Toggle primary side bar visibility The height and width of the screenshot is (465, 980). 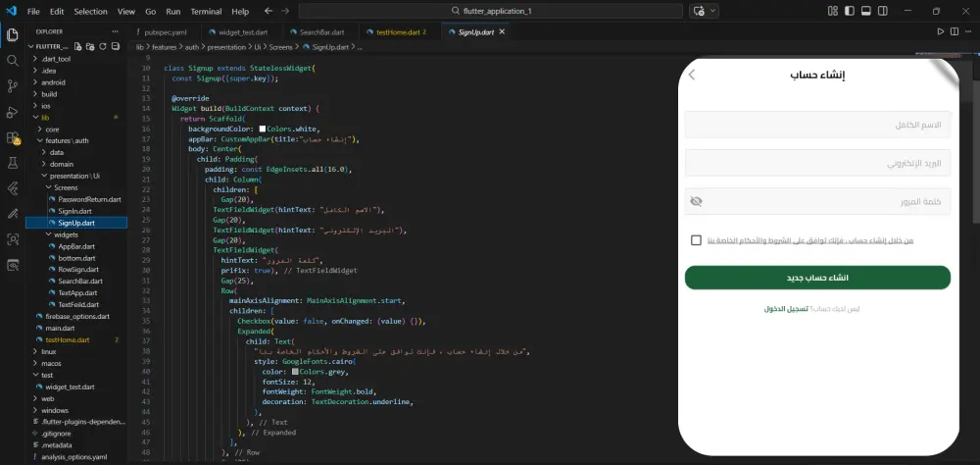850,11
